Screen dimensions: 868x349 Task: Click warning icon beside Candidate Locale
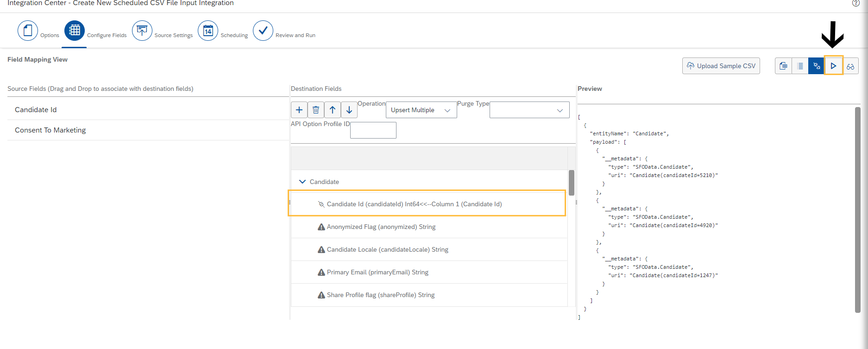click(321, 249)
